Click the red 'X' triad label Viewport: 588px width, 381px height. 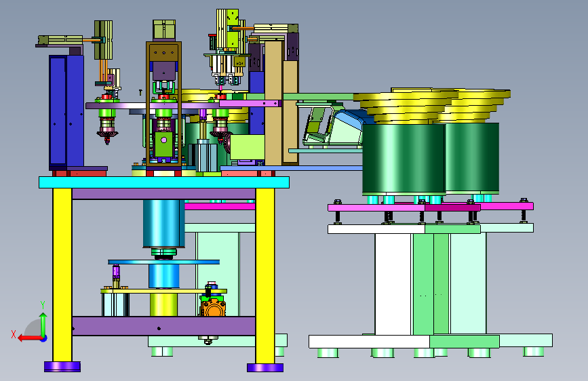pos(14,334)
